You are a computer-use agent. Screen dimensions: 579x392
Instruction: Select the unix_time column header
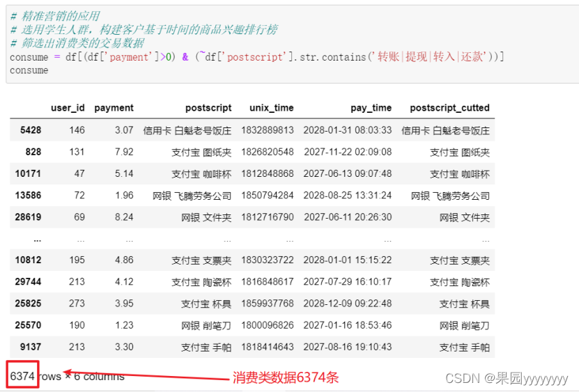pos(272,108)
